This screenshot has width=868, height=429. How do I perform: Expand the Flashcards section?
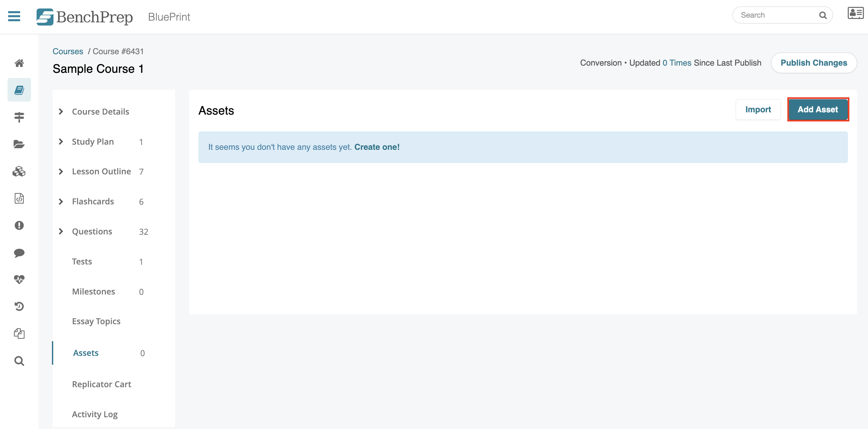(93, 201)
